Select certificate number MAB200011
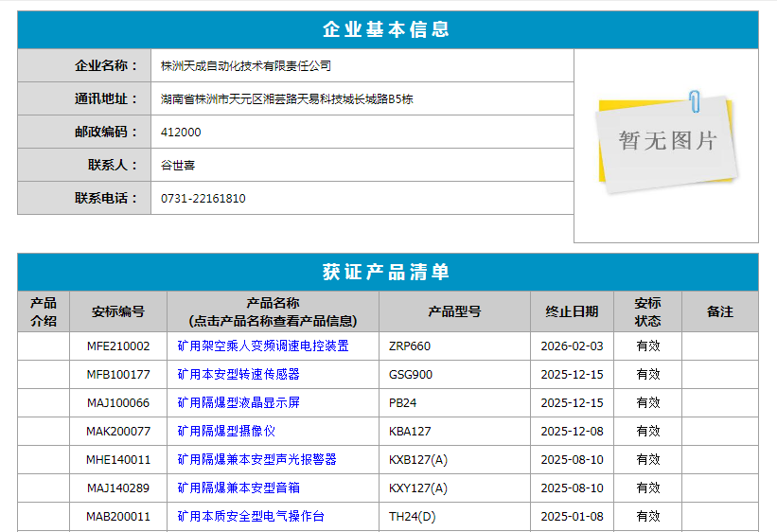This screenshot has width=777, height=532. click(118, 517)
